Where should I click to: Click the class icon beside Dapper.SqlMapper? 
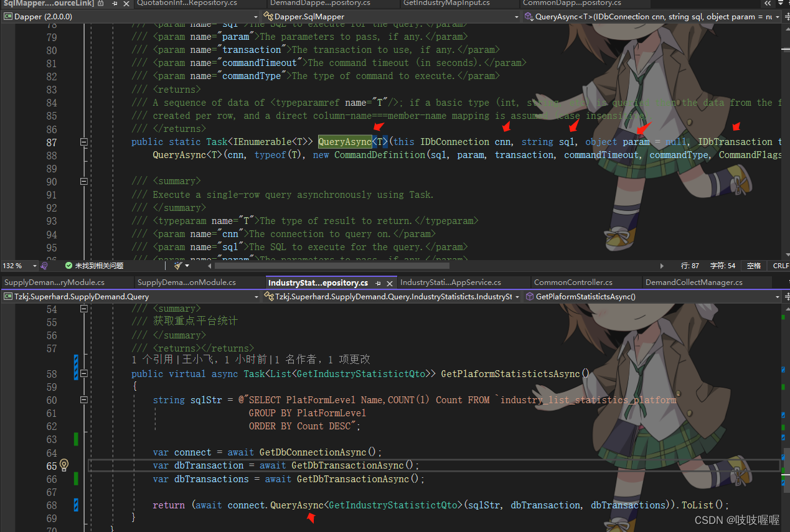pos(269,16)
